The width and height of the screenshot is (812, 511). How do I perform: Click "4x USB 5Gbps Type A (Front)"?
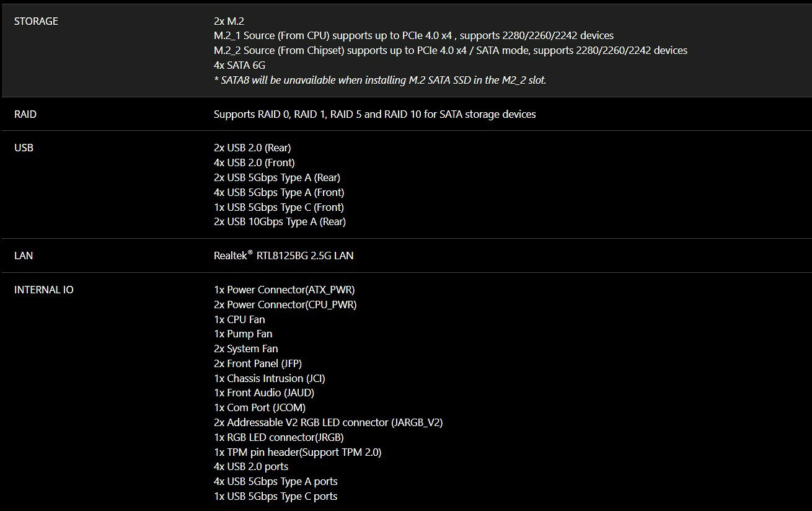point(279,193)
